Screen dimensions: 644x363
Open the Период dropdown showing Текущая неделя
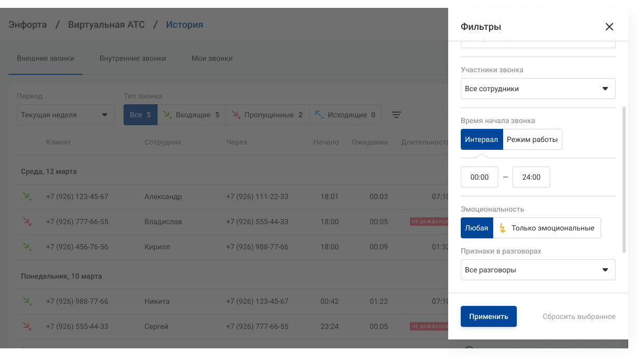[65, 115]
